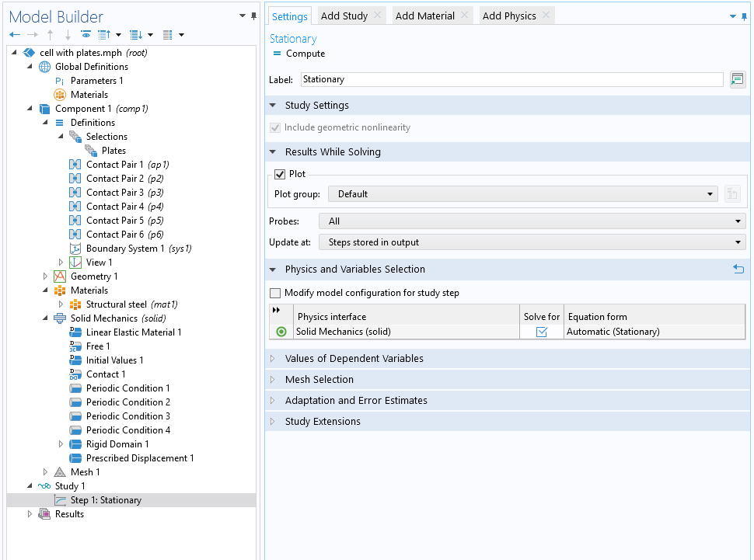Switch to the Add Material tab
The image size is (754, 560).
[x=424, y=16]
